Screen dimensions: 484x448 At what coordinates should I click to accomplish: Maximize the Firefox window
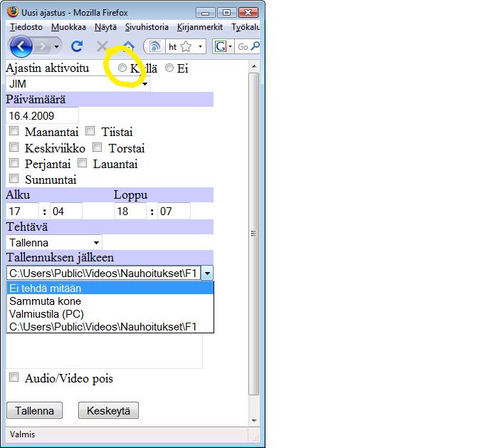click(226, 12)
